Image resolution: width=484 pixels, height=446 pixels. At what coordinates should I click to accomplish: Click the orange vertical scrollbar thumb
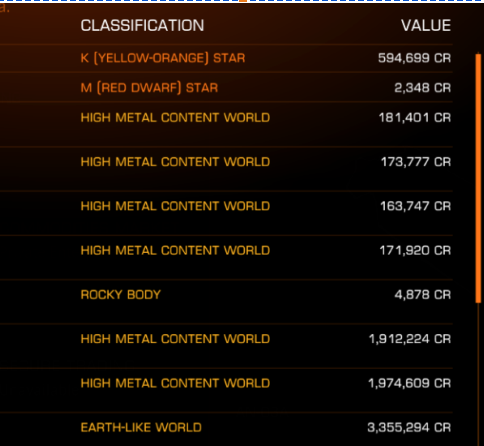[478, 178]
